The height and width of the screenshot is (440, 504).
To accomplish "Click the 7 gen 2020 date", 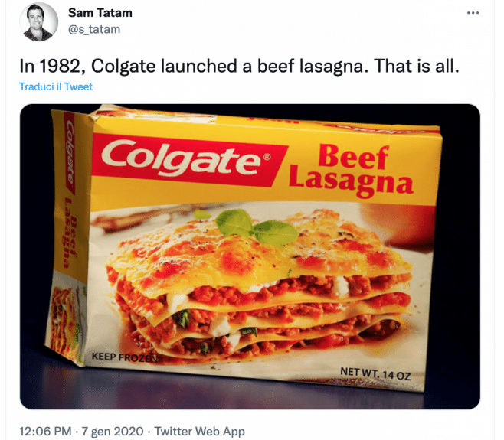I will point(113,431).
